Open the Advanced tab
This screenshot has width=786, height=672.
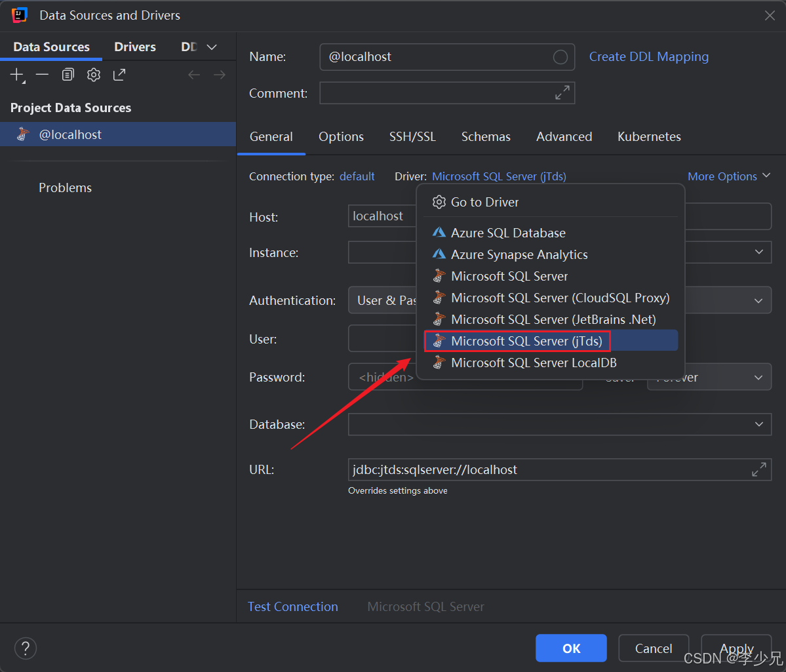click(x=564, y=136)
